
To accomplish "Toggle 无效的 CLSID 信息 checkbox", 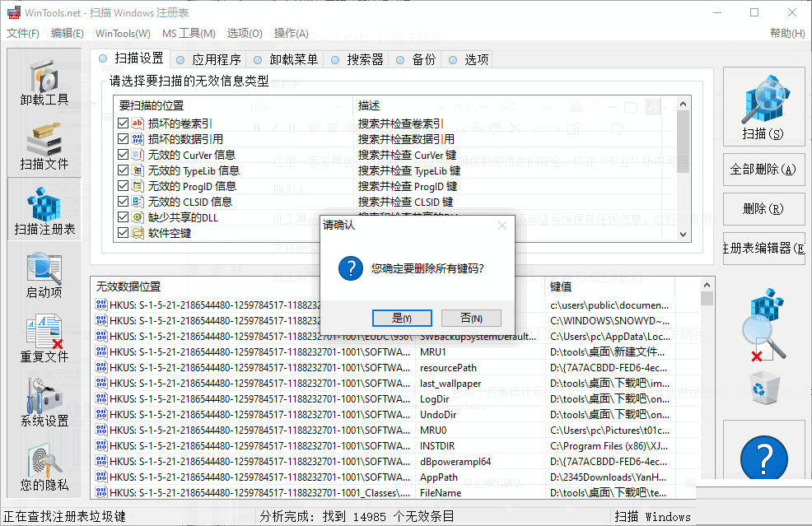I will pos(124,202).
